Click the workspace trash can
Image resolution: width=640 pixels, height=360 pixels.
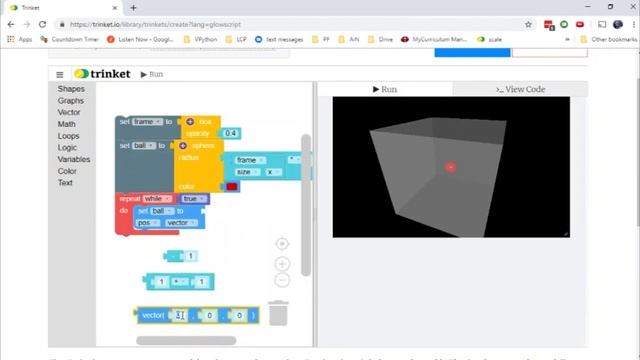[x=278, y=313]
